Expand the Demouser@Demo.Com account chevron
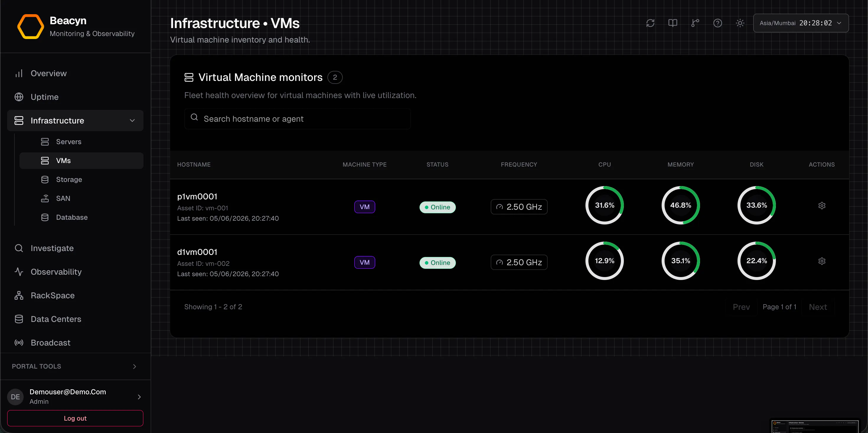 (x=139, y=397)
